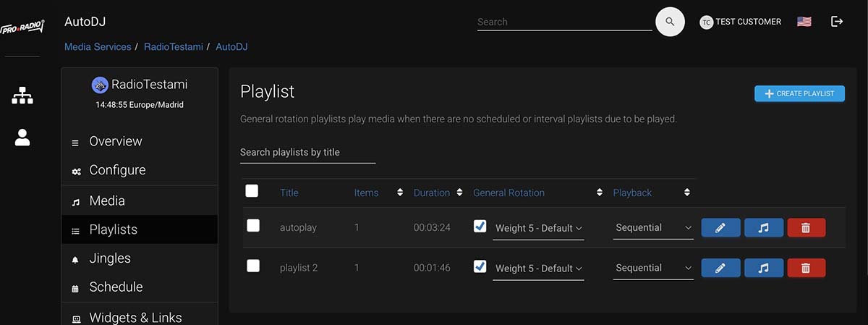Click the magnifier search button
The height and width of the screenshot is (325, 868).
[x=670, y=22]
